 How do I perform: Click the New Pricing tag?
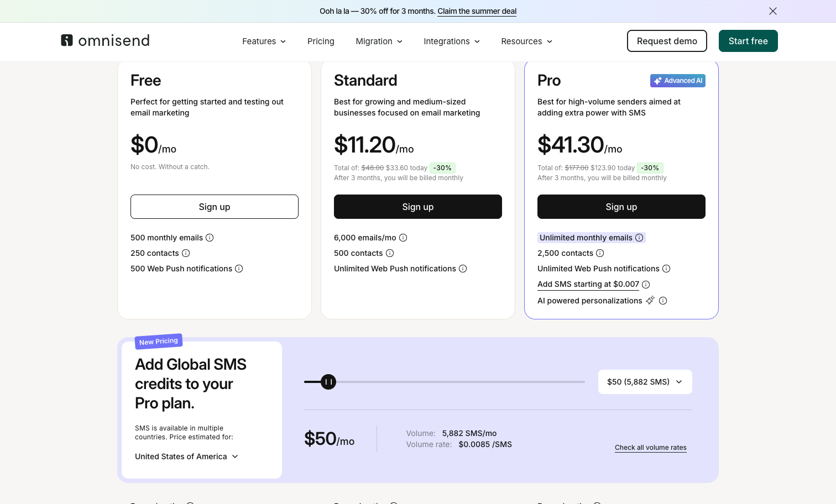(159, 342)
